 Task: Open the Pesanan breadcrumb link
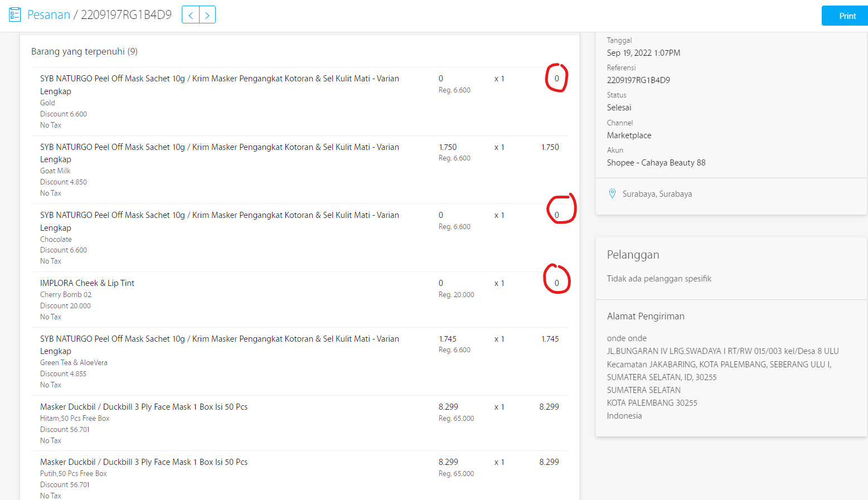pos(49,15)
